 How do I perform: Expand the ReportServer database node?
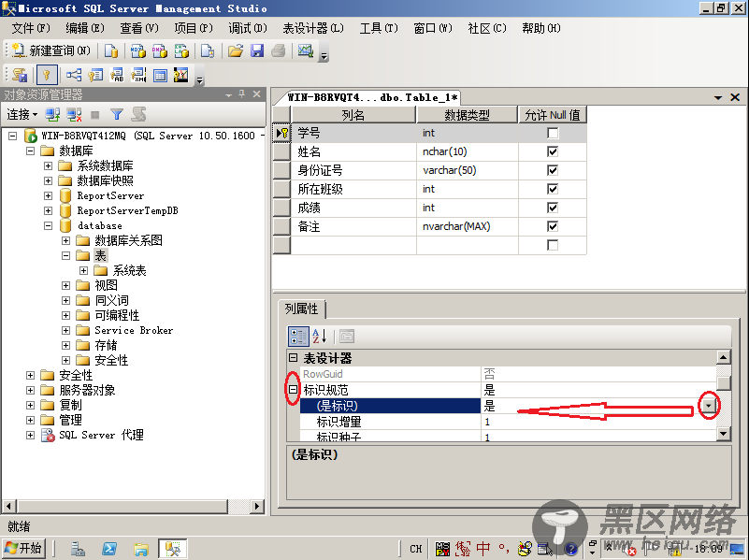(x=49, y=195)
